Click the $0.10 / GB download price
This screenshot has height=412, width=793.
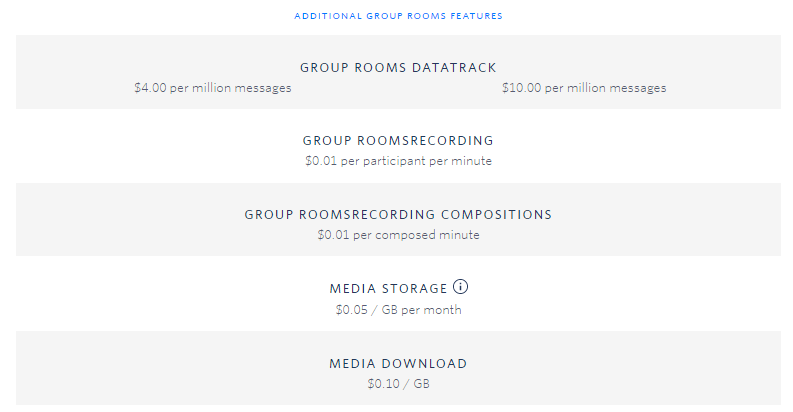[x=399, y=384]
